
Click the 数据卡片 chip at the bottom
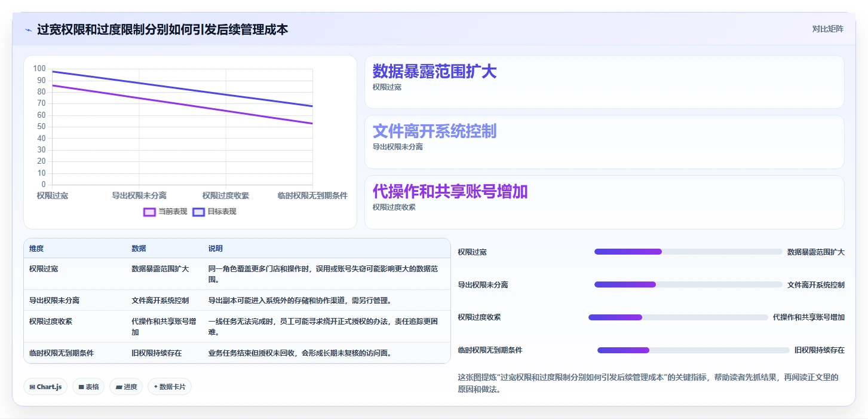tap(170, 387)
